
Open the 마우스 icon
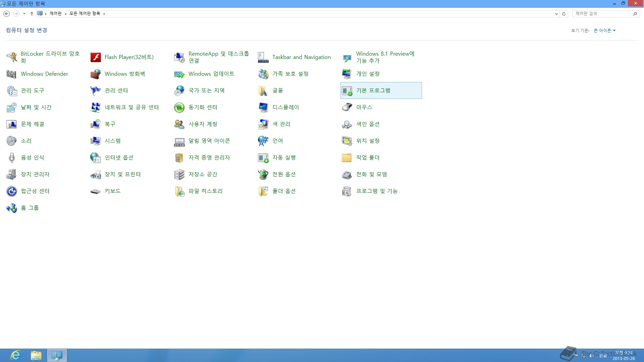pos(347,107)
